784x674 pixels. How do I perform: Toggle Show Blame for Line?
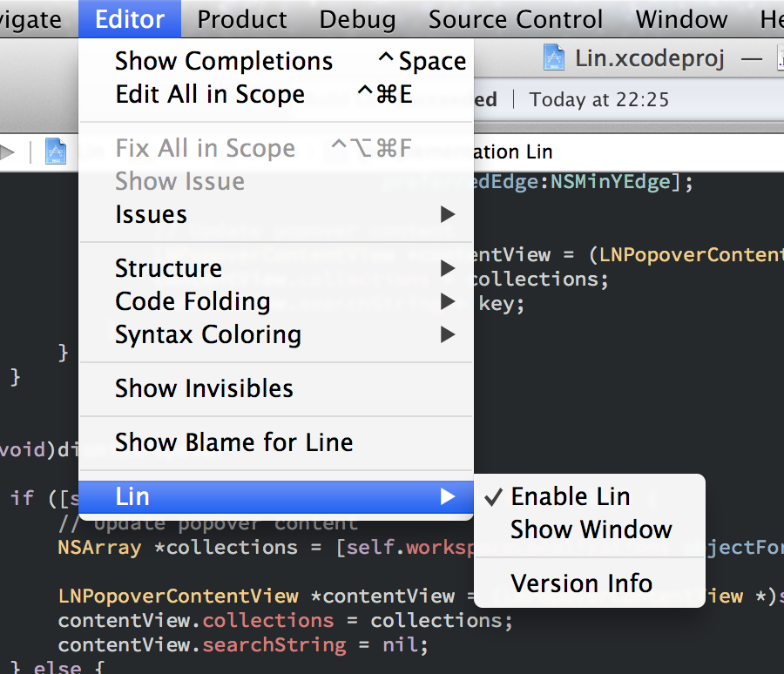point(233,442)
